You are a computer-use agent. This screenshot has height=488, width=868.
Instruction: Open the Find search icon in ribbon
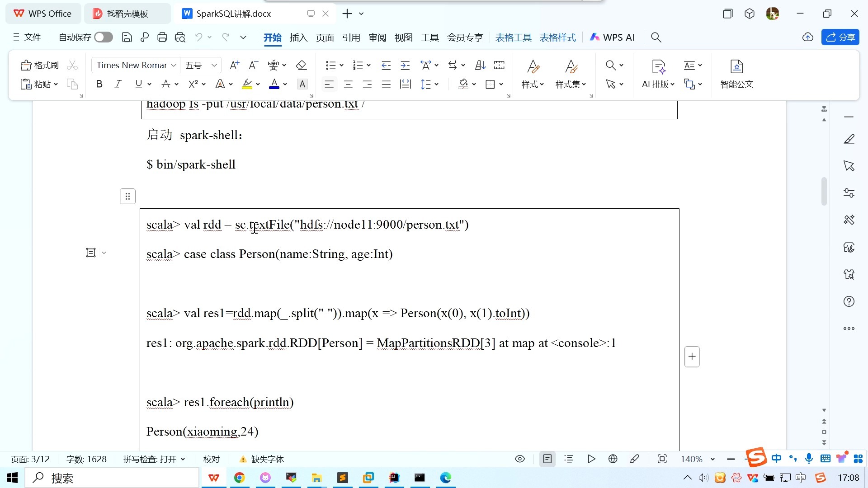pos(610,65)
